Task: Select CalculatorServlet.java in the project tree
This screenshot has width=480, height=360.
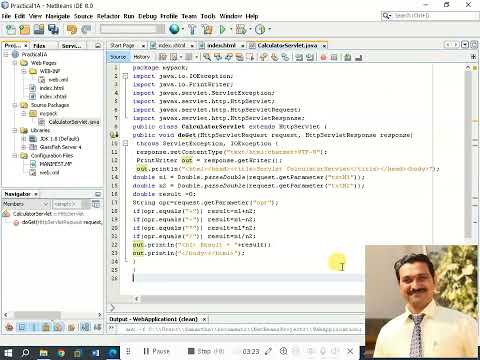Action: (x=74, y=122)
